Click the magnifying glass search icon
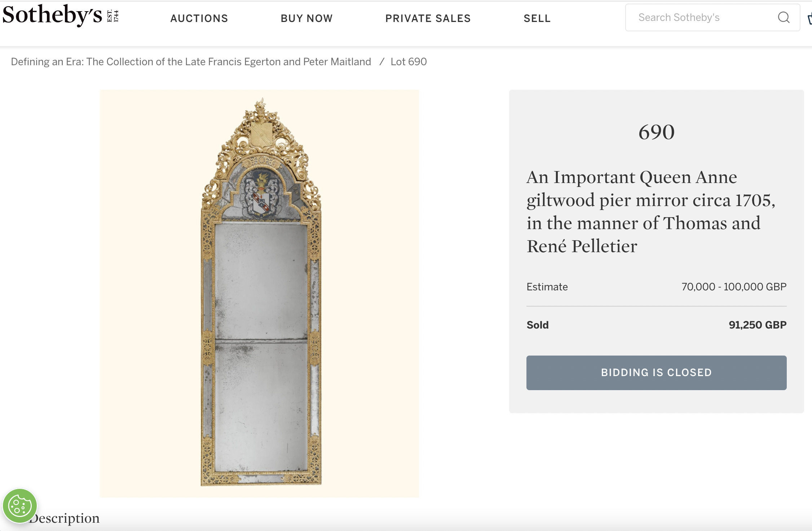Viewport: 812px width, 531px height. [784, 17]
